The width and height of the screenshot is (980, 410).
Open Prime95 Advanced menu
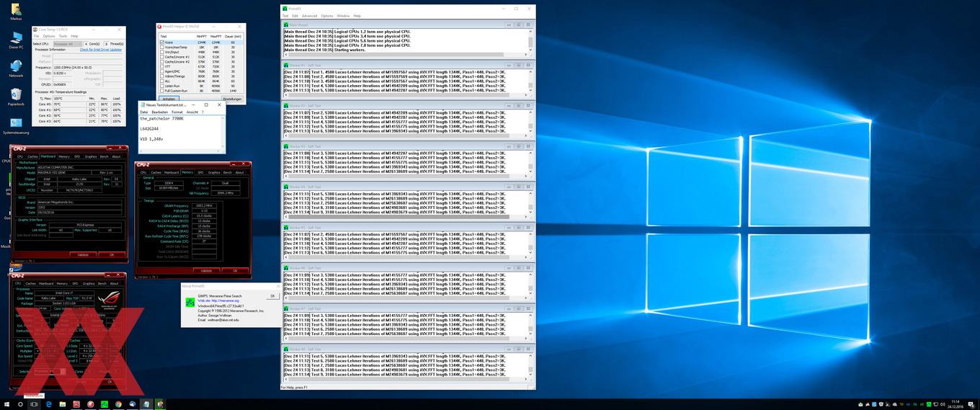point(309,15)
